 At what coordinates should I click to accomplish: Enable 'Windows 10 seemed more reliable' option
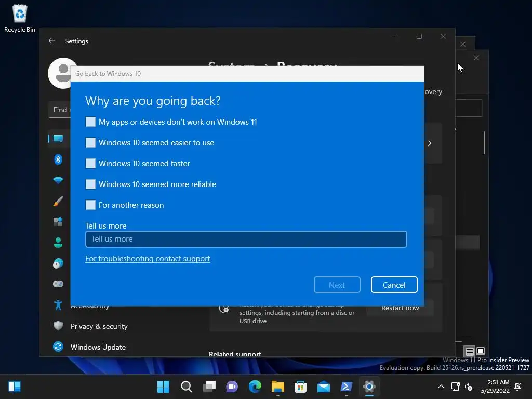[x=90, y=184]
